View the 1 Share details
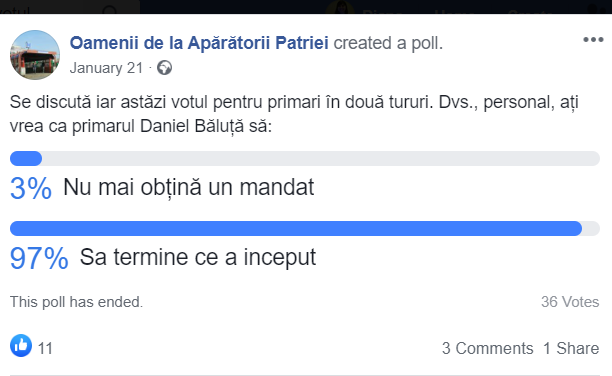Viewport: 612px width, 376px height. pos(571,348)
